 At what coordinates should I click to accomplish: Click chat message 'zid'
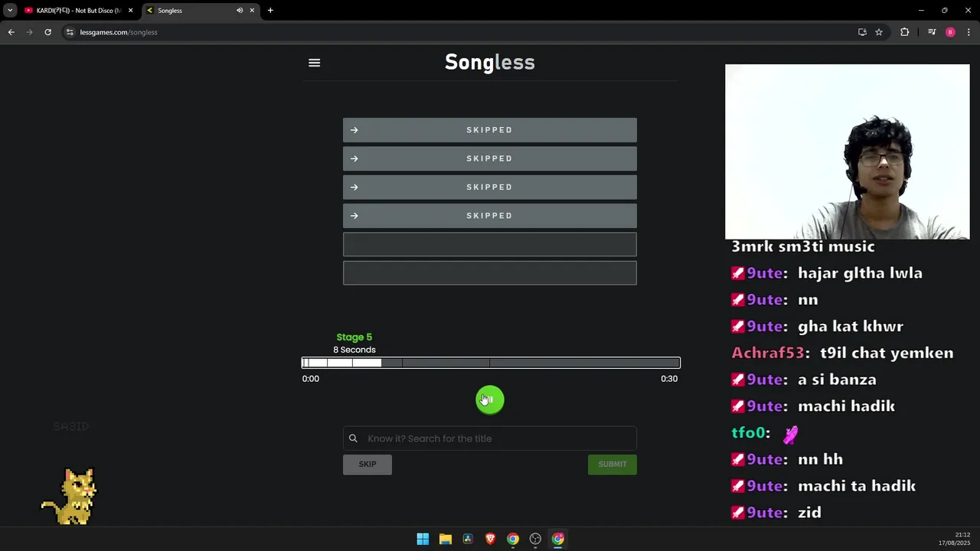tap(809, 513)
